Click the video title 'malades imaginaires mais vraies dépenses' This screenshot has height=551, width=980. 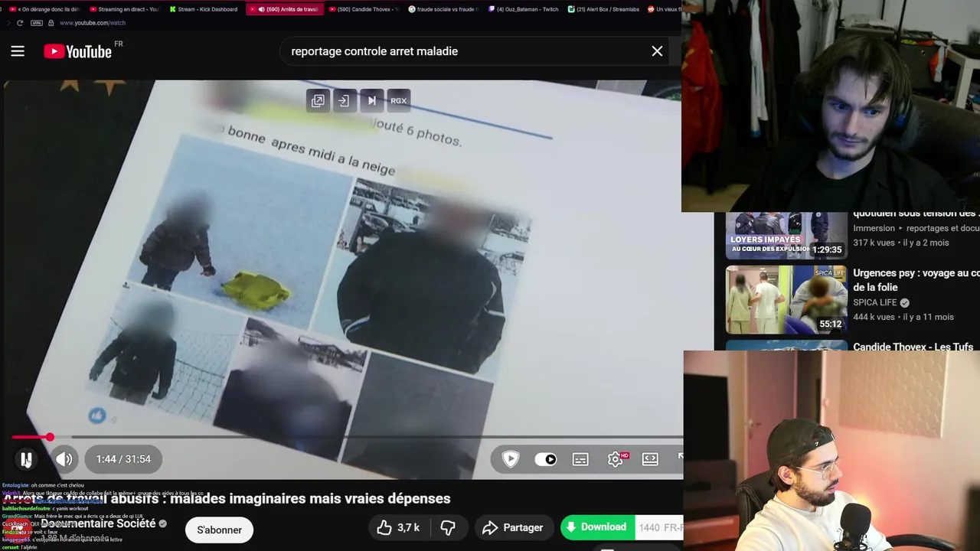[x=310, y=498]
